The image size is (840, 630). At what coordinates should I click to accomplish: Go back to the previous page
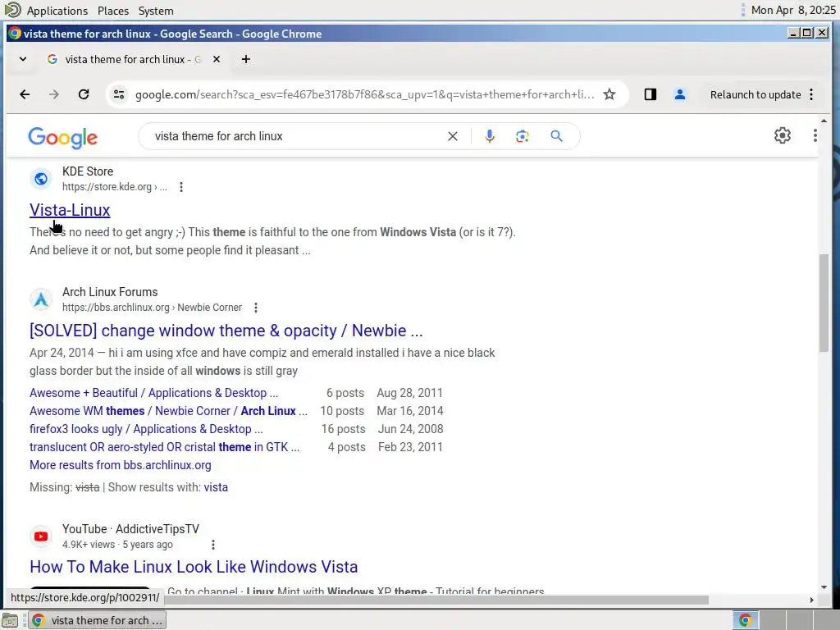tap(25, 95)
